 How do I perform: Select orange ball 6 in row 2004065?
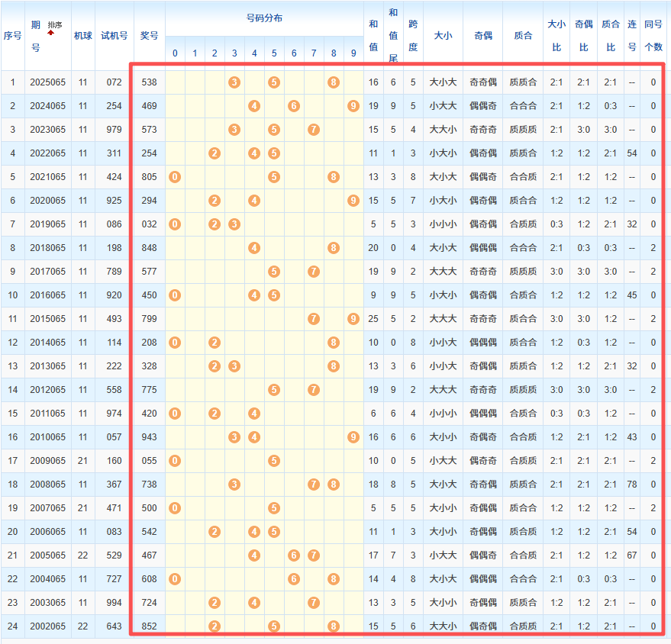click(294, 579)
